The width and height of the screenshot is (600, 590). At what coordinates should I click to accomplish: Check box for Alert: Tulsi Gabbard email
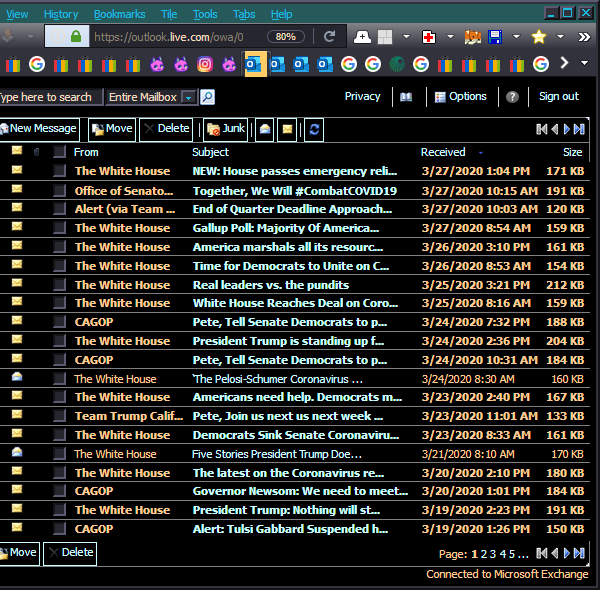tap(59, 529)
